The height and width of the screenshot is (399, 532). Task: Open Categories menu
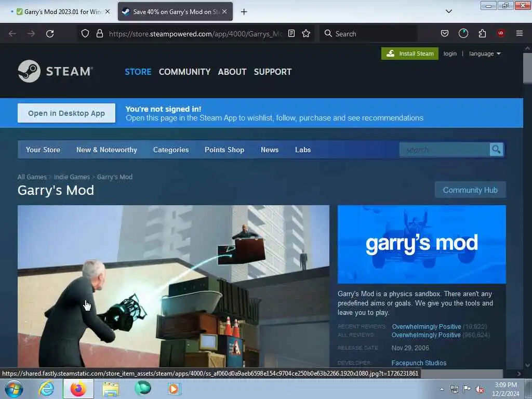point(170,150)
